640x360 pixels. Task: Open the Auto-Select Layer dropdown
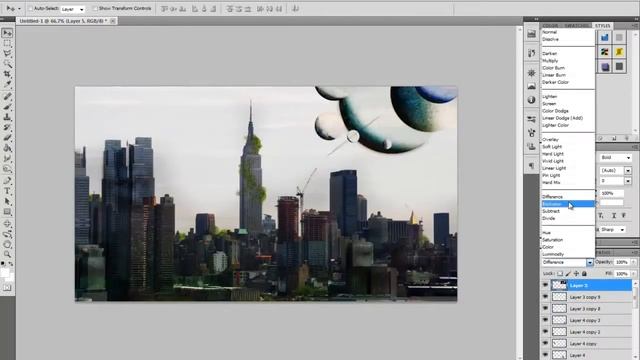coord(73,9)
